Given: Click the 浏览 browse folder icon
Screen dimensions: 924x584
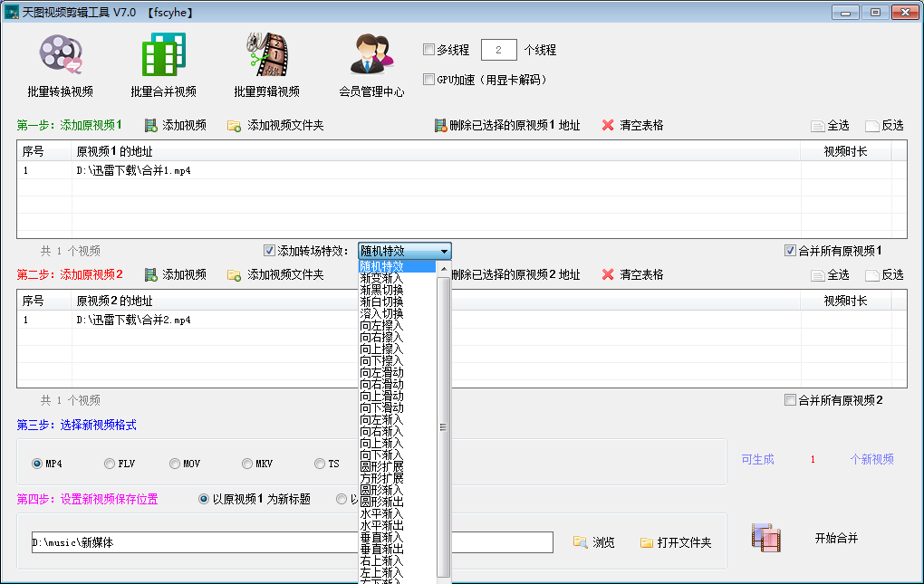Looking at the screenshot, I should coord(581,542).
